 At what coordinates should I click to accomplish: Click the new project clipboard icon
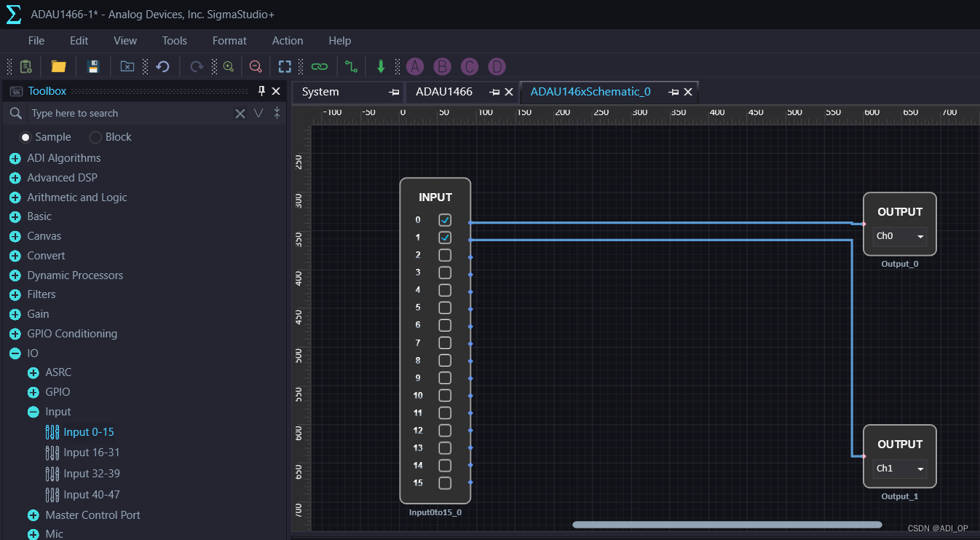pos(25,67)
